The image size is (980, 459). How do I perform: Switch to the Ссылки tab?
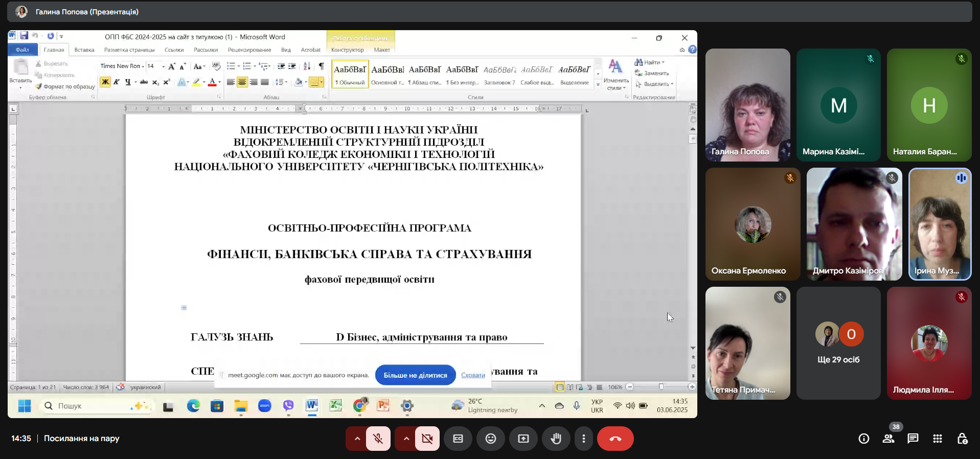coord(174,50)
